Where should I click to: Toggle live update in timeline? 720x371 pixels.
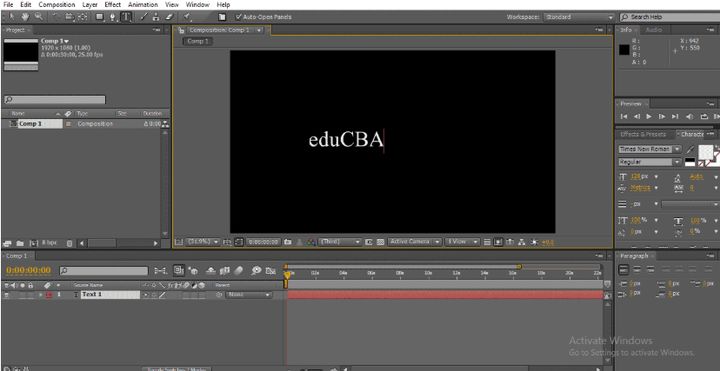point(179,271)
